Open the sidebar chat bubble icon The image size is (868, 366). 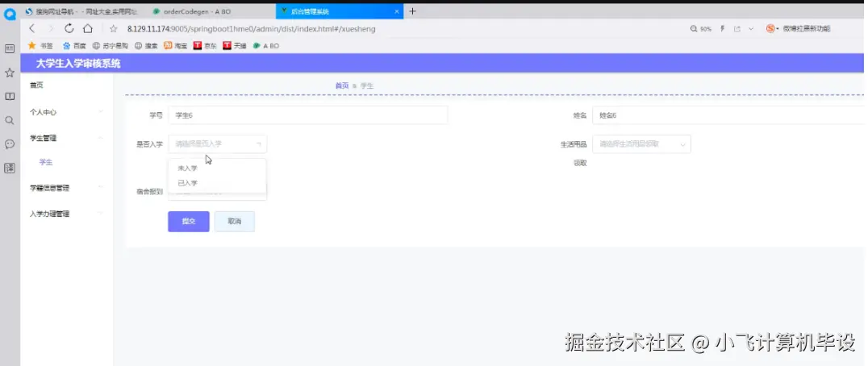[10, 143]
